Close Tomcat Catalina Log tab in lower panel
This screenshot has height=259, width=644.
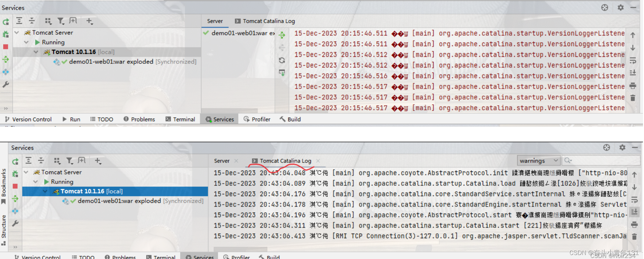tap(318, 161)
